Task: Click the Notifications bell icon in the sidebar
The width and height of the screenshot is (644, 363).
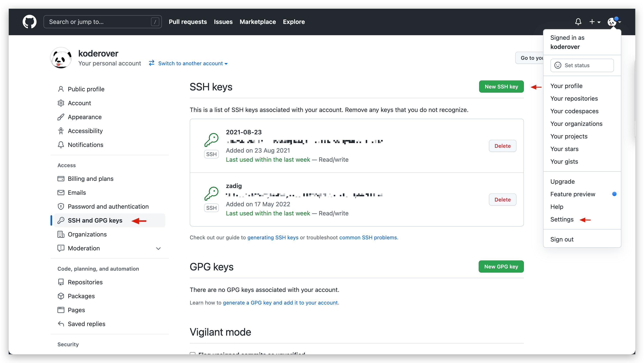Action: 61,145
